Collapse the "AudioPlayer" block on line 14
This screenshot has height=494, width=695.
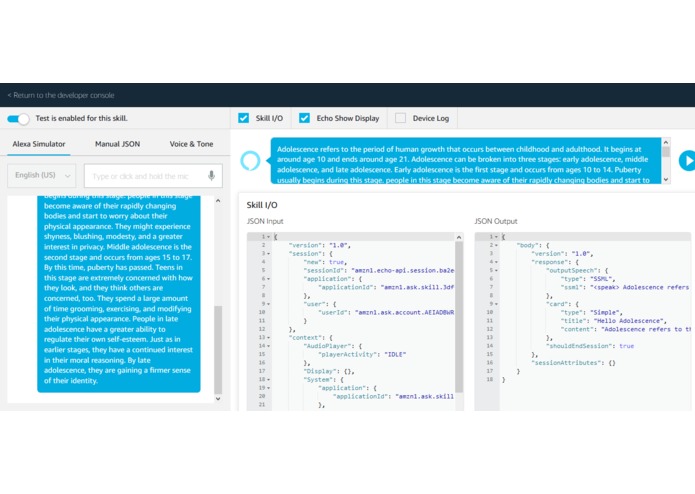pyautogui.click(x=269, y=346)
